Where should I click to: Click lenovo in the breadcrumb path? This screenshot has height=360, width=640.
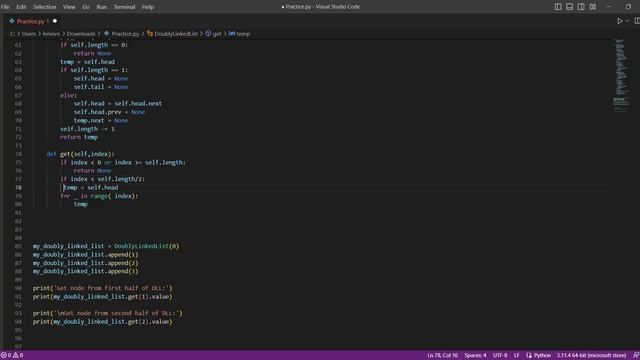click(51, 34)
